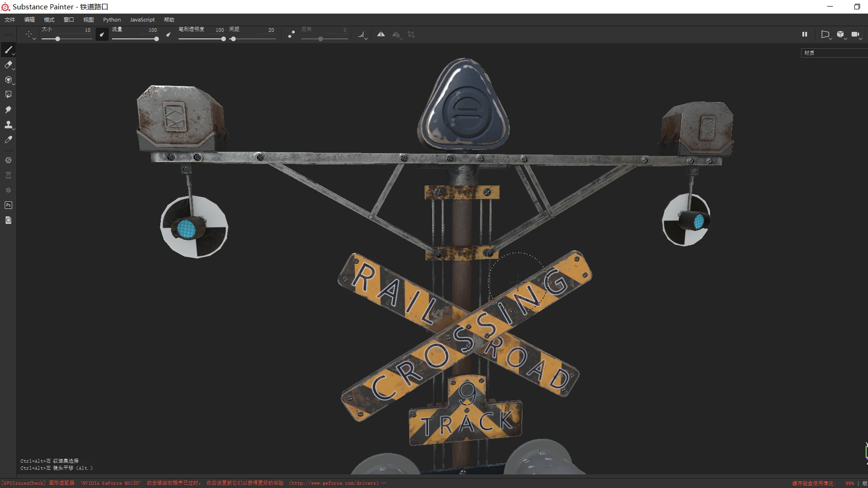Activate the Material Picker eyedropper
Image resolution: width=868 pixels, height=488 pixels.
pyautogui.click(x=8, y=140)
